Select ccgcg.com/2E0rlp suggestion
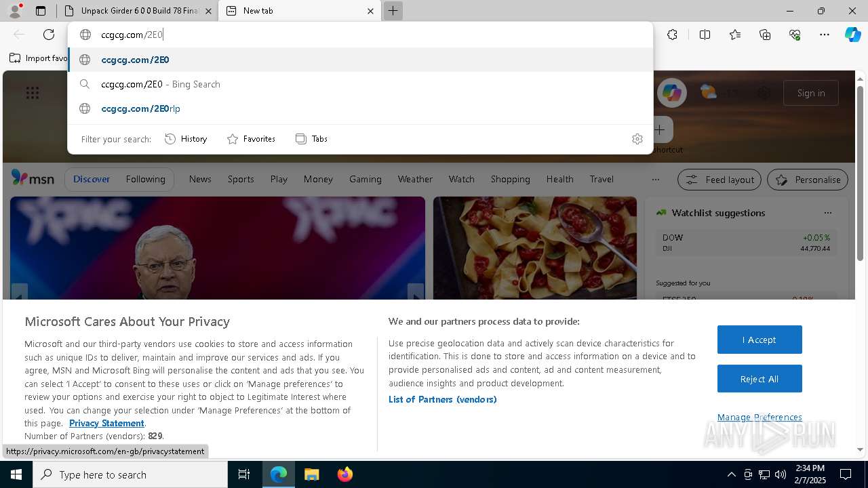This screenshot has width=868, height=488. [x=360, y=108]
